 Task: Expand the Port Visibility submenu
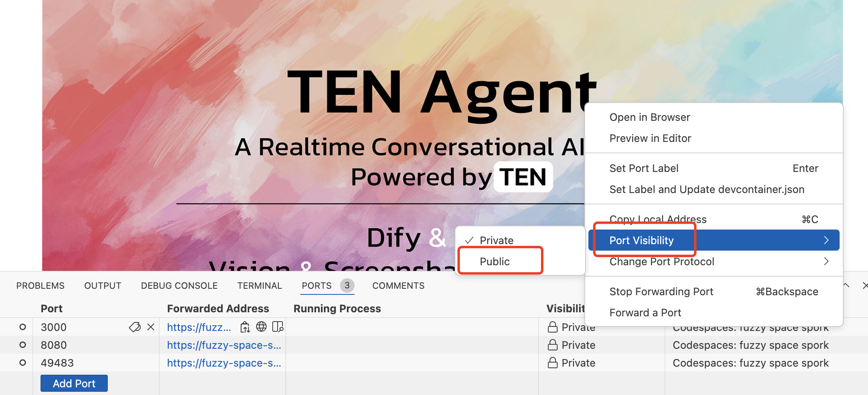(x=714, y=240)
